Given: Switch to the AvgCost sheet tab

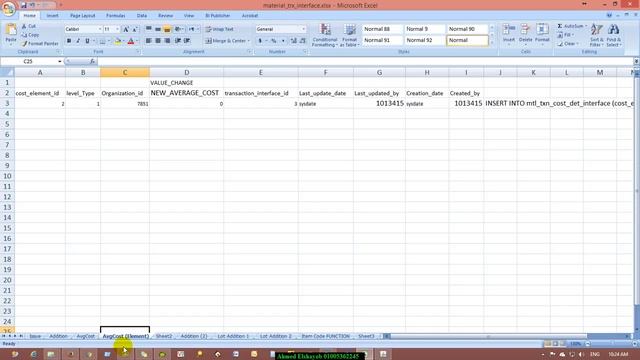Looking at the screenshot, I should click(85, 336).
